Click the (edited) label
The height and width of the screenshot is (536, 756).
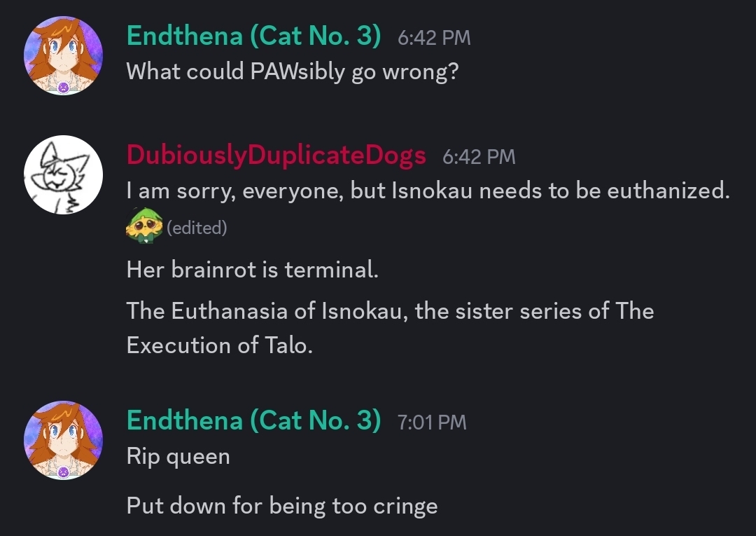(197, 228)
